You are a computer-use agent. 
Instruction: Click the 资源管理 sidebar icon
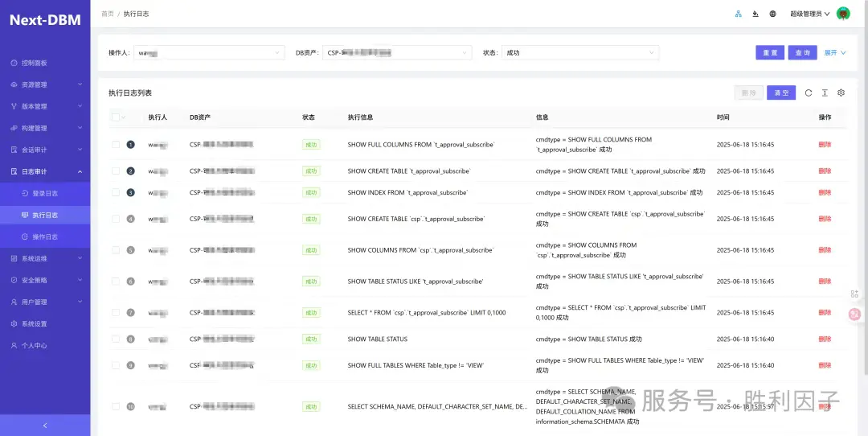click(14, 84)
